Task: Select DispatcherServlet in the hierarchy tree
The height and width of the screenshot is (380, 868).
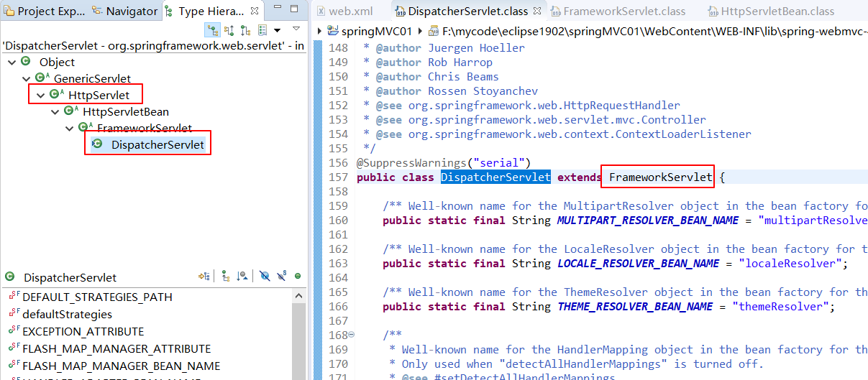Action: (157, 144)
